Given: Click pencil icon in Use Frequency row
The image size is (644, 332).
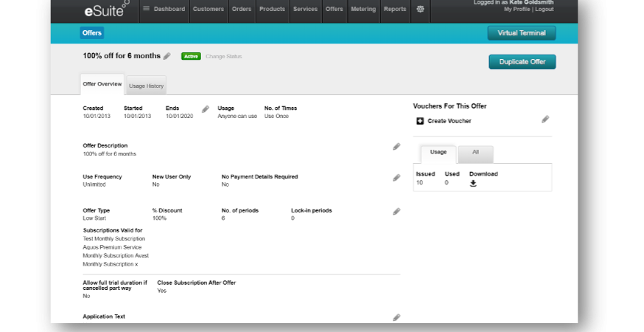Looking at the screenshot, I should pyautogui.click(x=396, y=178).
